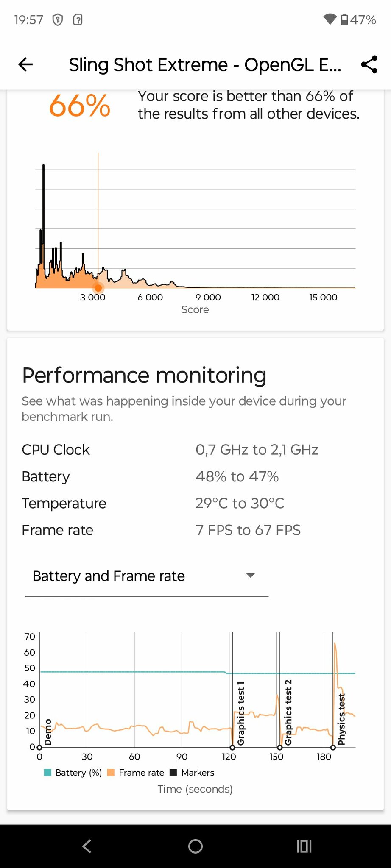Tap the back arrow in header
The width and height of the screenshot is (391, 868).
point(25,64)
